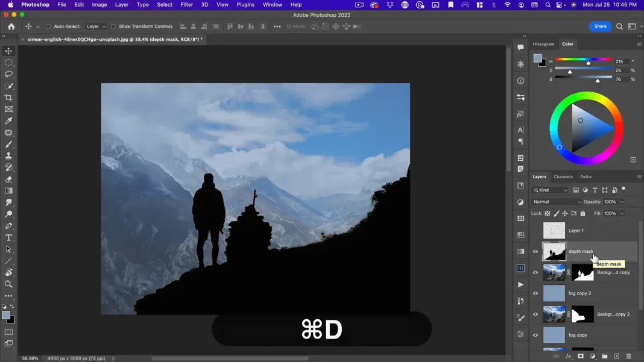Open the Select menu
The image size is (644, 362).
[x=164, y=4]
